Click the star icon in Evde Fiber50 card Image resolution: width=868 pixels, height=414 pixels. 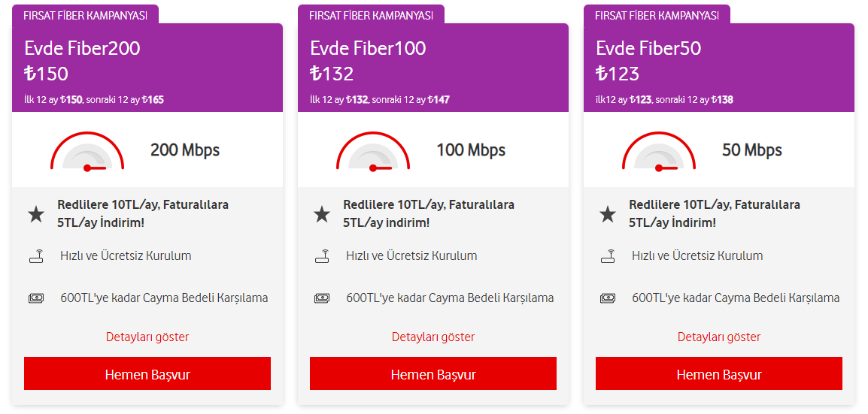tap(608, 214)
